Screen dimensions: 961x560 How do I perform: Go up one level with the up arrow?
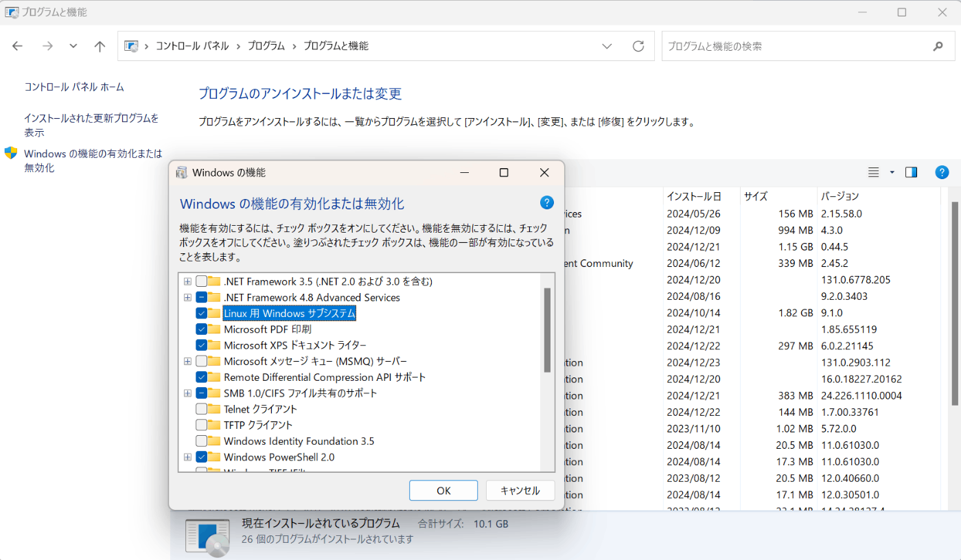tap(100, 46)
